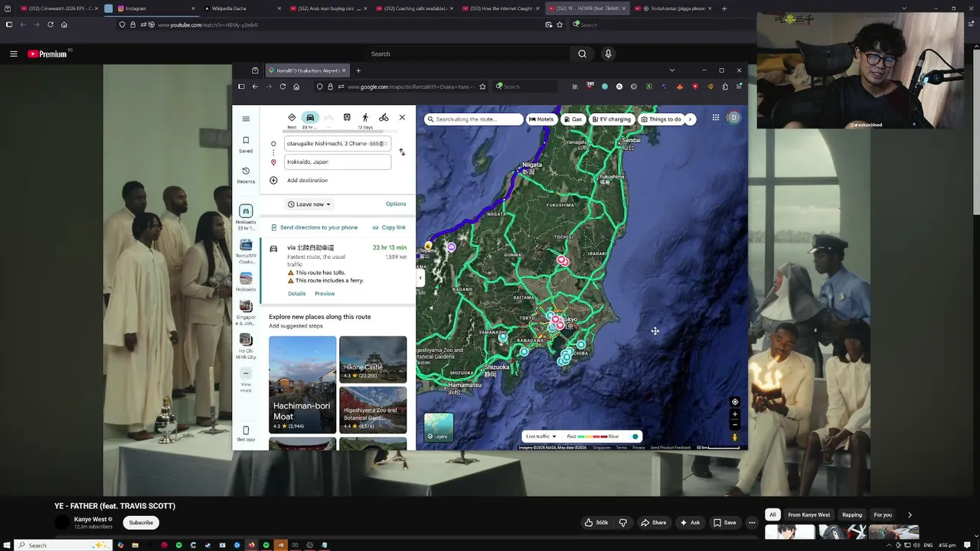
Task: Send directions to your phone
Action: (314, 227)
